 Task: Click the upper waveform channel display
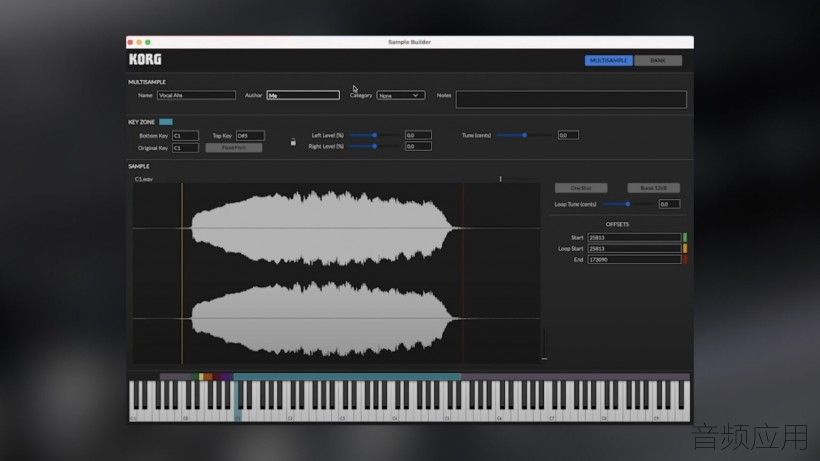pyautogui.click(x=336, y=228)
